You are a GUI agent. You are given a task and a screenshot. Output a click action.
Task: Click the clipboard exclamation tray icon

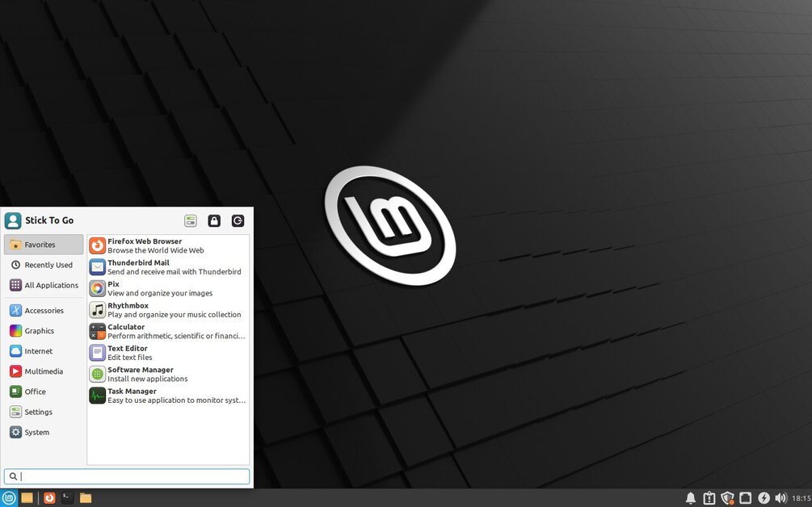coord(709,498)
